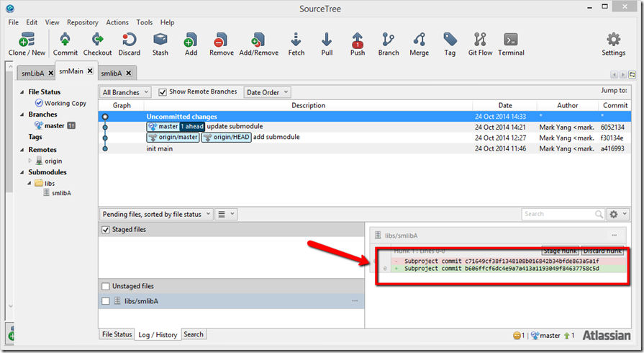Image resolution: width=644 pixels, height=353 pixels.
Task: Open the Tools menu
Action: pos(144,22)
